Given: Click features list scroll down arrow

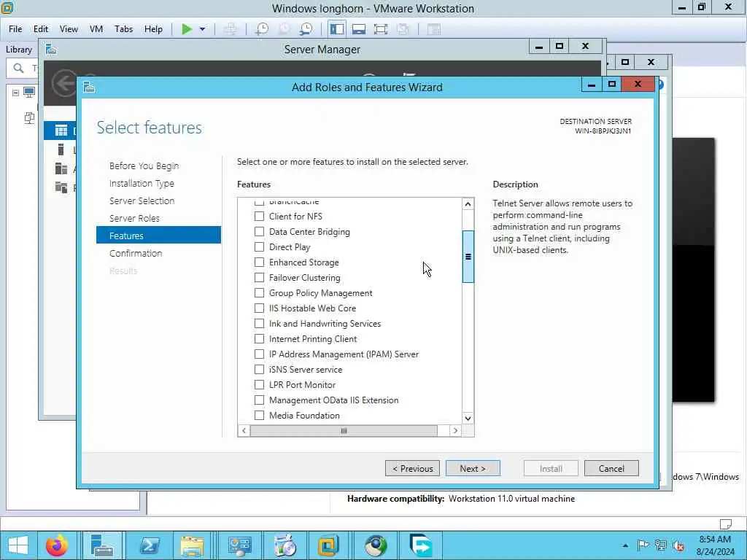Looking at the screenshot, I should (x=468, y=418).
